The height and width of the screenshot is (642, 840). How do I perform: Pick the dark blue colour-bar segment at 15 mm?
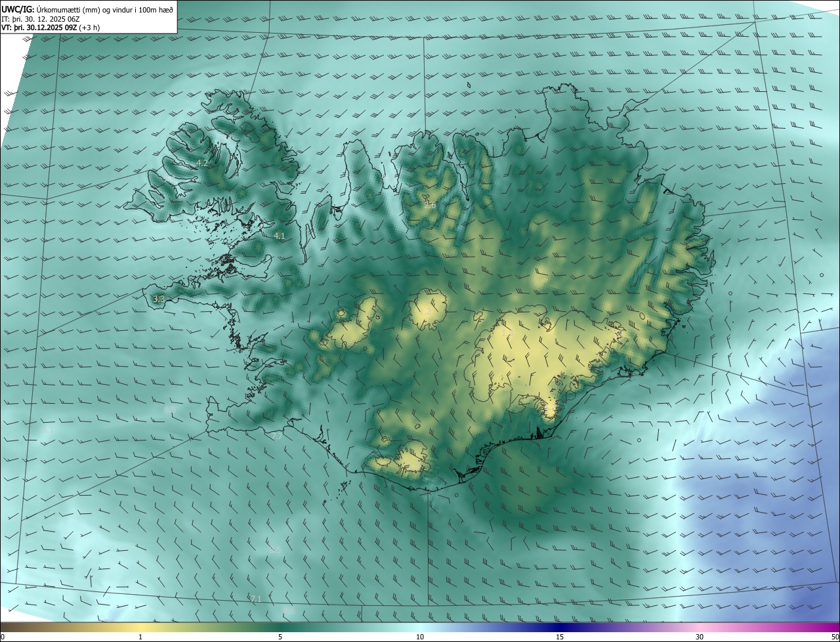coord(560,627)
